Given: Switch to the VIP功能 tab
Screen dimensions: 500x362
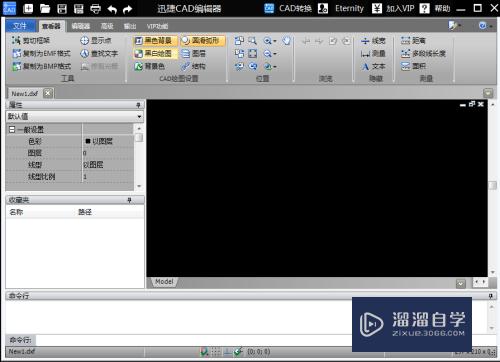Looking at the screenshot, I should tap(157, 26).
